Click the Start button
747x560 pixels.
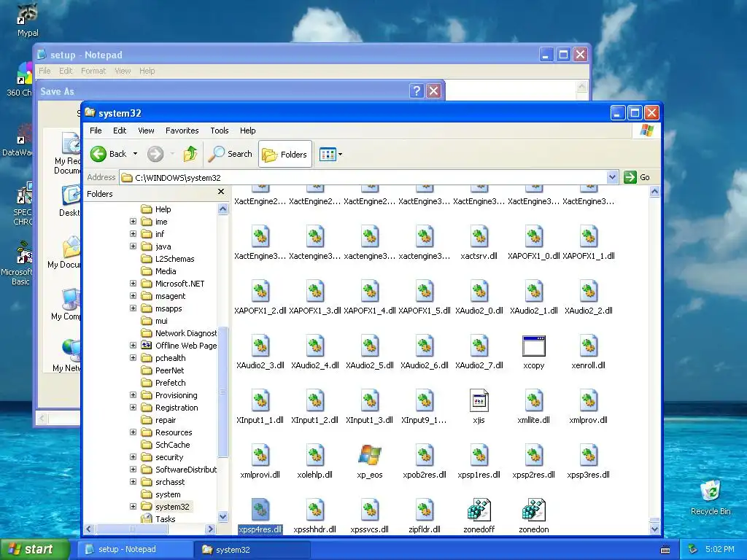click(35, 549)
